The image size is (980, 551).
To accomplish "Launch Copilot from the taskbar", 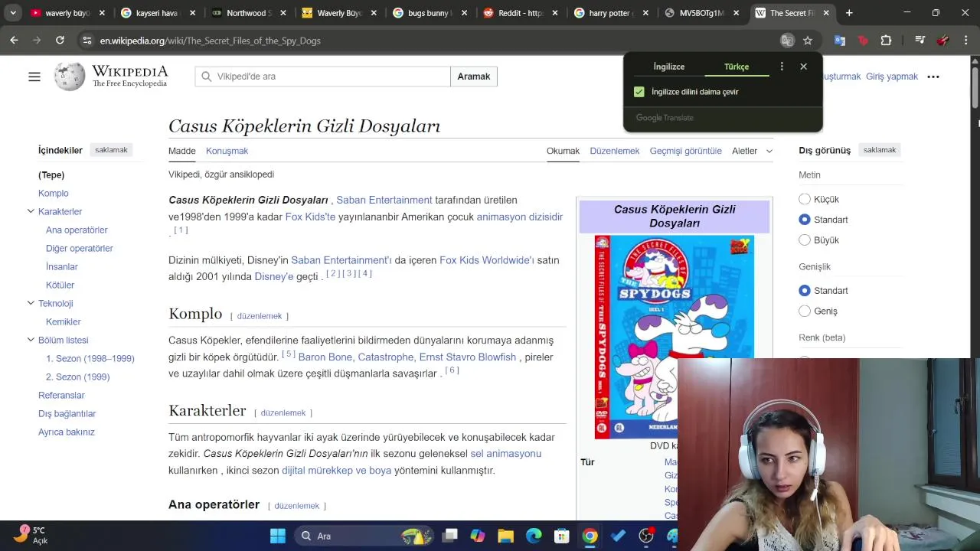I will [478, 536].
